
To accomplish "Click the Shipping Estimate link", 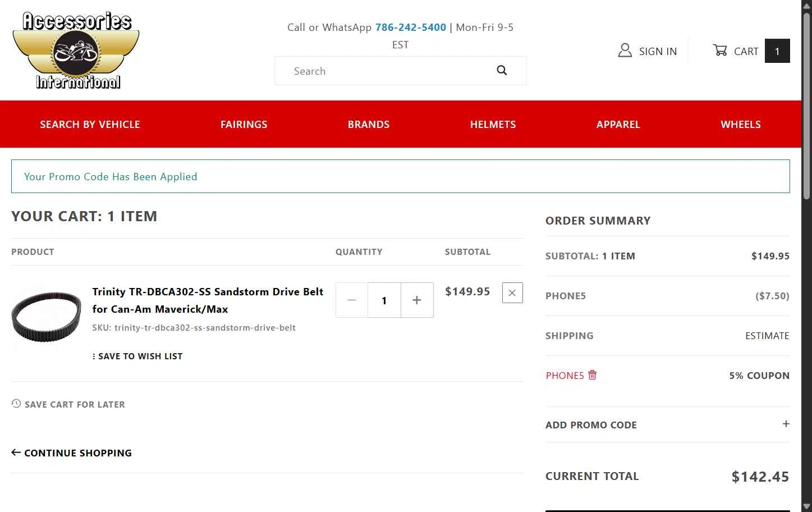I will click(x=767, y=335).
